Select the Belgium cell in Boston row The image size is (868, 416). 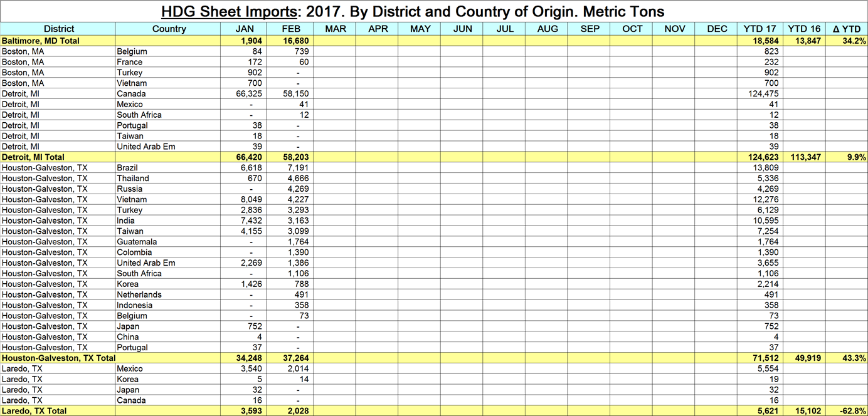pyautogui.click(x=132, y=51)
